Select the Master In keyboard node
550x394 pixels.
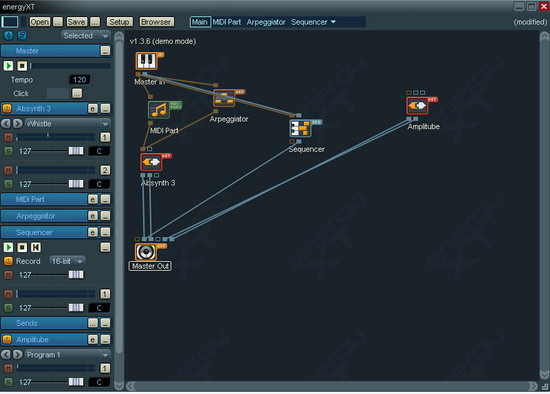(x=146, y=61)
